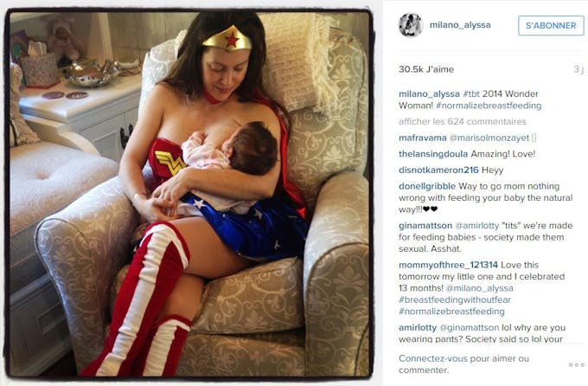Open the #tbt hashtag link
This screenshot has width=588, height=386.
471,93
